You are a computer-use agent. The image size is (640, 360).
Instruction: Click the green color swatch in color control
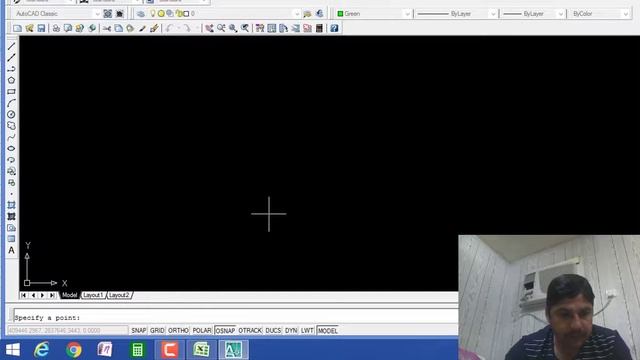pos(340,14)
